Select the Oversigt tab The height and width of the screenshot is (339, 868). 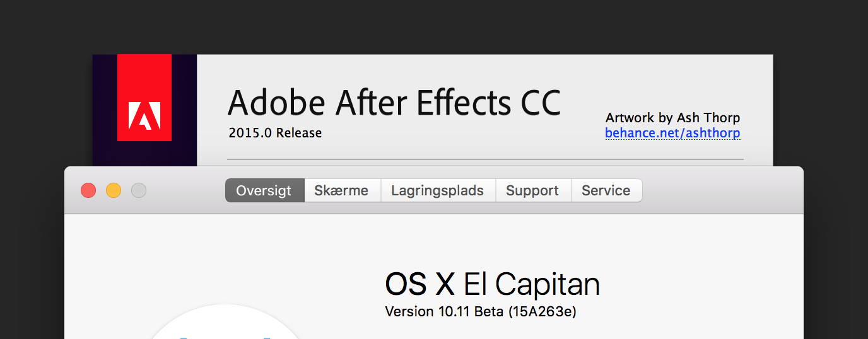(x=265, y=190)
